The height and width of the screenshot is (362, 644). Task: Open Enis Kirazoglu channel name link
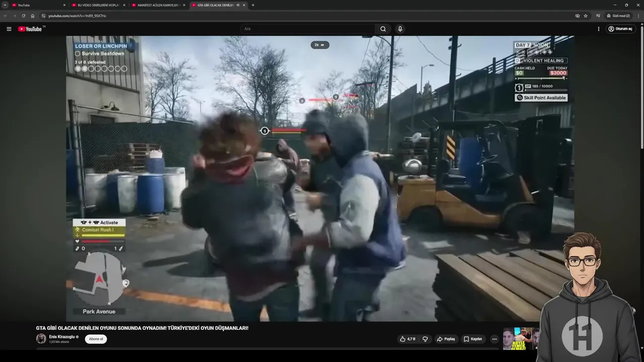coord(62,336)
